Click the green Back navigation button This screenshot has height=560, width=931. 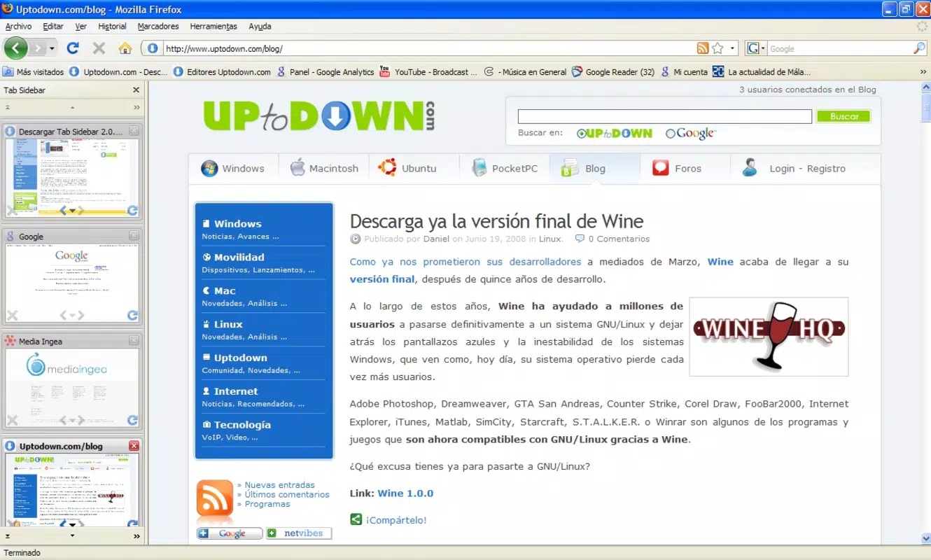15,48
